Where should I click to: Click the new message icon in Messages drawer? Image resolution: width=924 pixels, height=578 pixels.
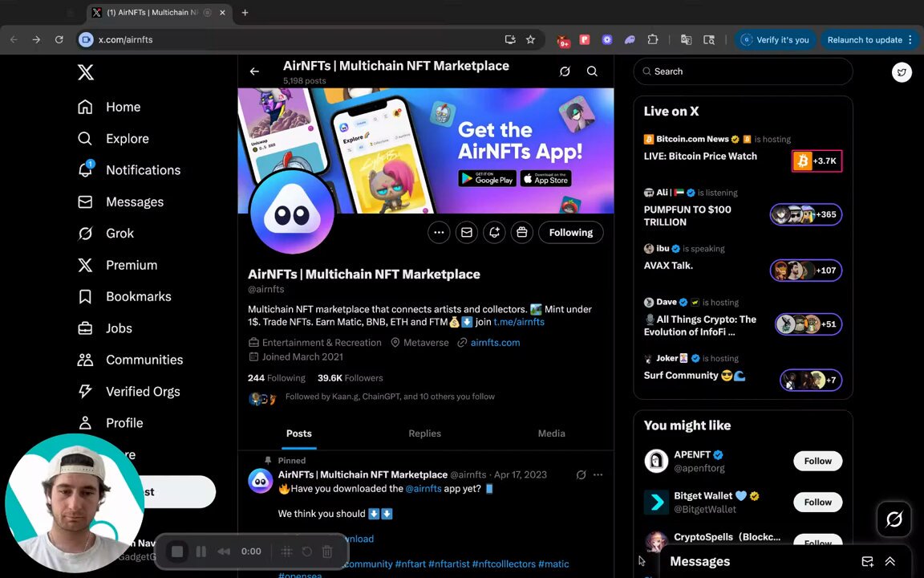(867, 561)
